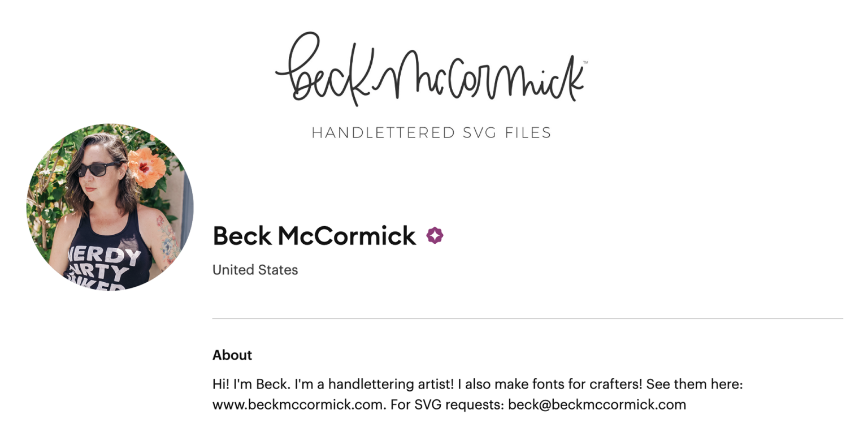Click the horizontal divider above About

point(527,318)
